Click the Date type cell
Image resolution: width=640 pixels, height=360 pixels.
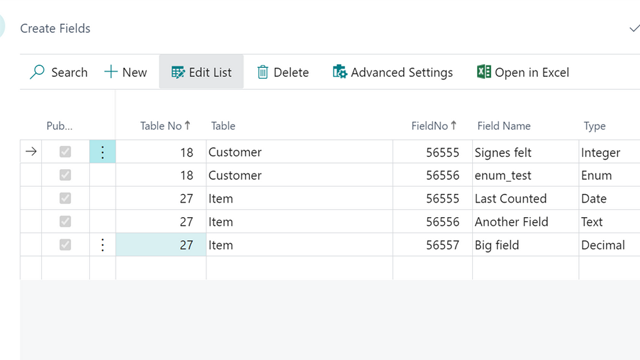coord(609,198)
